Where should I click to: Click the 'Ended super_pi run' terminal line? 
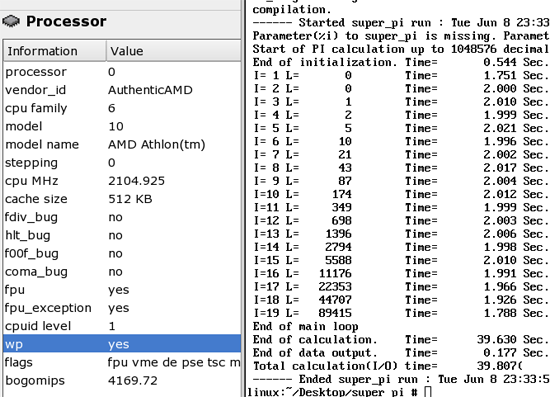pyautogui.click(x=401, y=379)
